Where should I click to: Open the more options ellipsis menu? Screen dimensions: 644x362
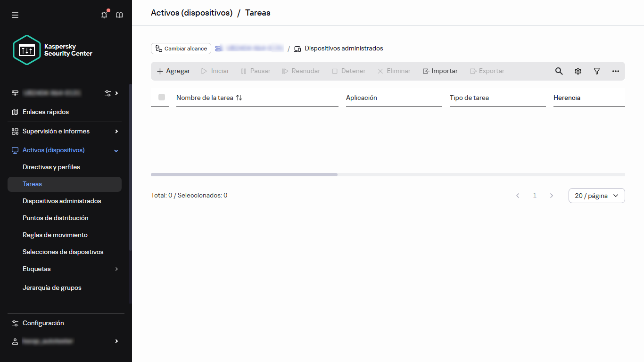616,71
